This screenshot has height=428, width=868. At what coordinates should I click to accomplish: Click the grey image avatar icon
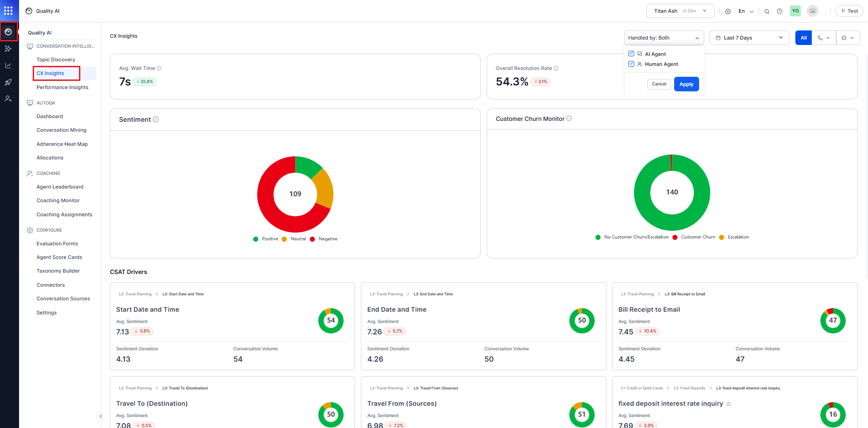(813, 11)
